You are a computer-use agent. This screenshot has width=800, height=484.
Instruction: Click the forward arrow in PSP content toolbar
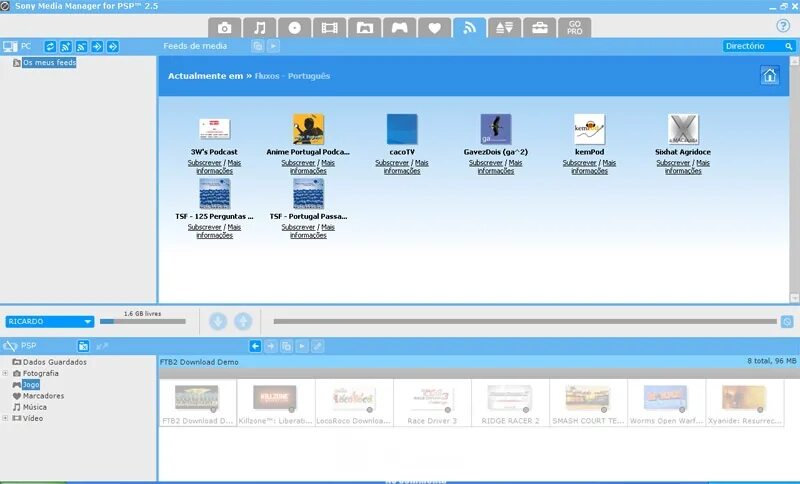pyautogui.click(x=271, y=346)
